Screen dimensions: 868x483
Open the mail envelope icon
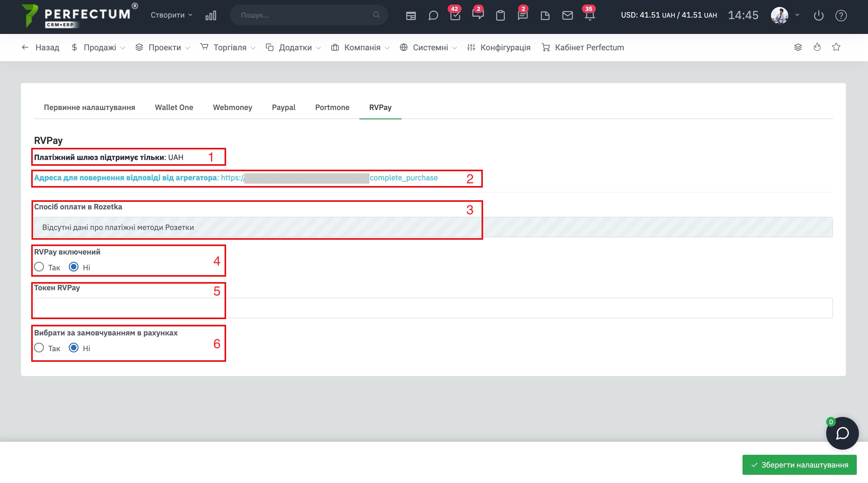click(x=567, y=15)
